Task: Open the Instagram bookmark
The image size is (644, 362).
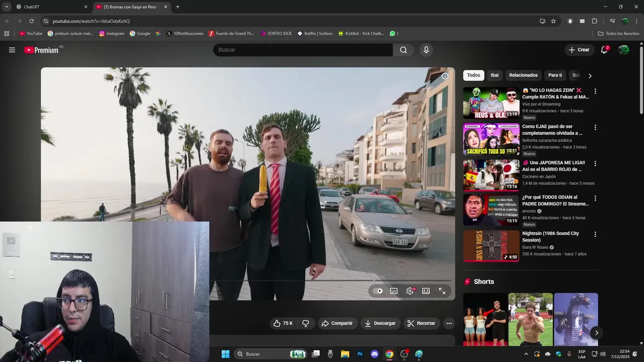Action: click(112, 34)
